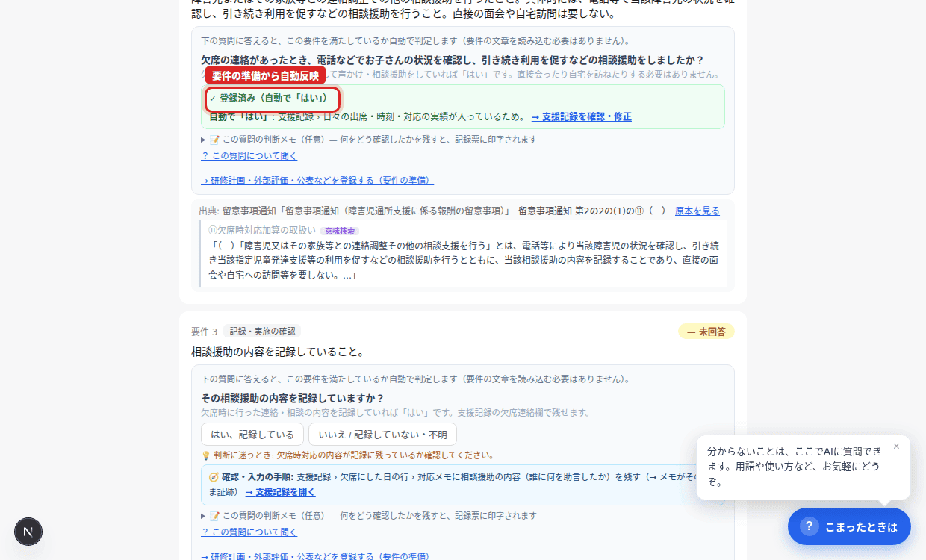The width and height of the screenshot is (926, 560).
Task: Click the question mark icon in こまったときは
Action: point(810,526)
